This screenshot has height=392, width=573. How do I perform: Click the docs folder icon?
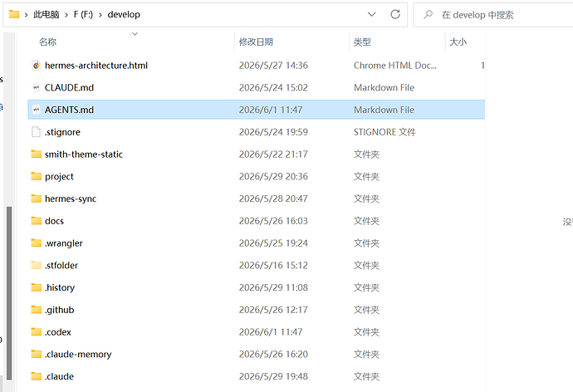point(36,221)
